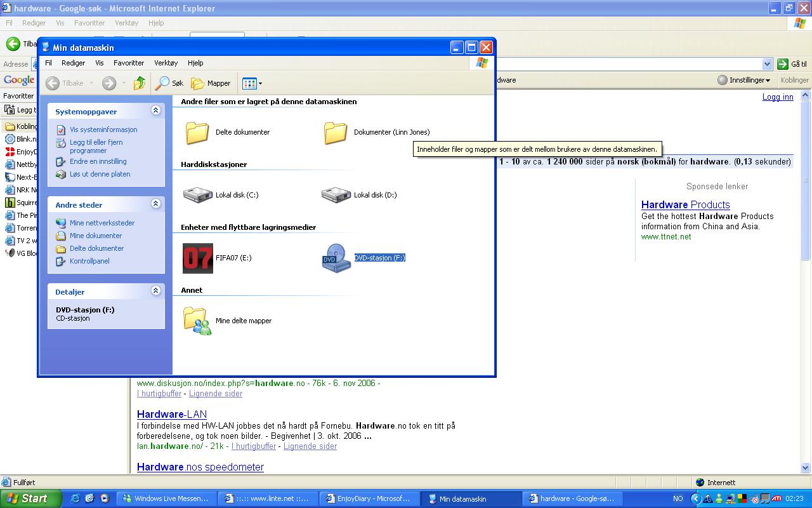812x508 pixels.
Task: Click Endre en innstilling link
Action: point(98,161)
